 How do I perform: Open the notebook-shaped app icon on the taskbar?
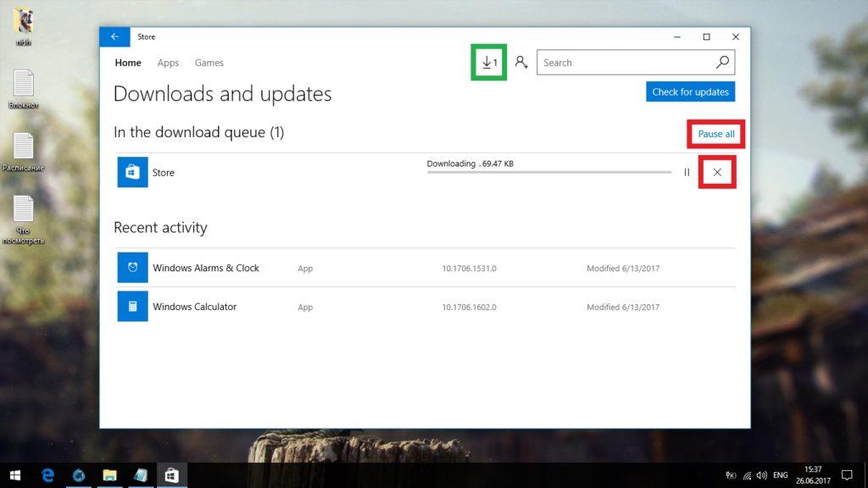point(141,475)
